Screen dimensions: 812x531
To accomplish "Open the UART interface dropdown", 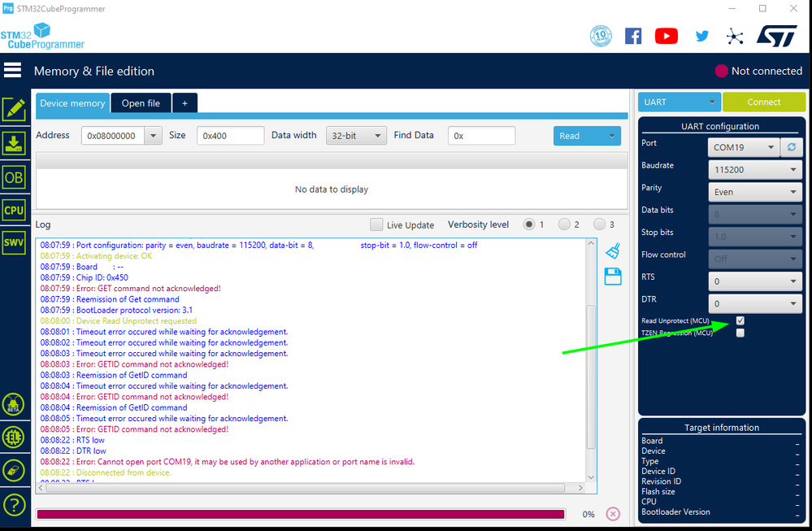I will pos(679,102).
